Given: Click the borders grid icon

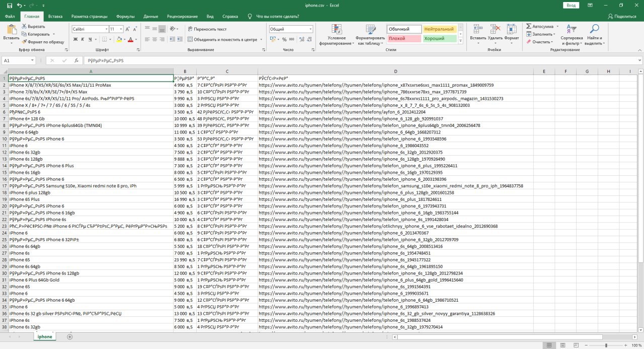Looking at the screenshot, I should 104,39.
